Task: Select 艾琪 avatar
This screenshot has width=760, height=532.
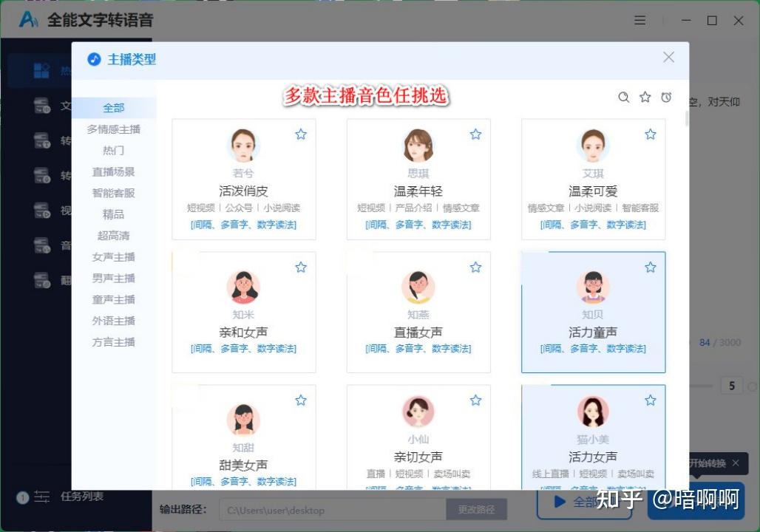Action: [x=593, y=146]
